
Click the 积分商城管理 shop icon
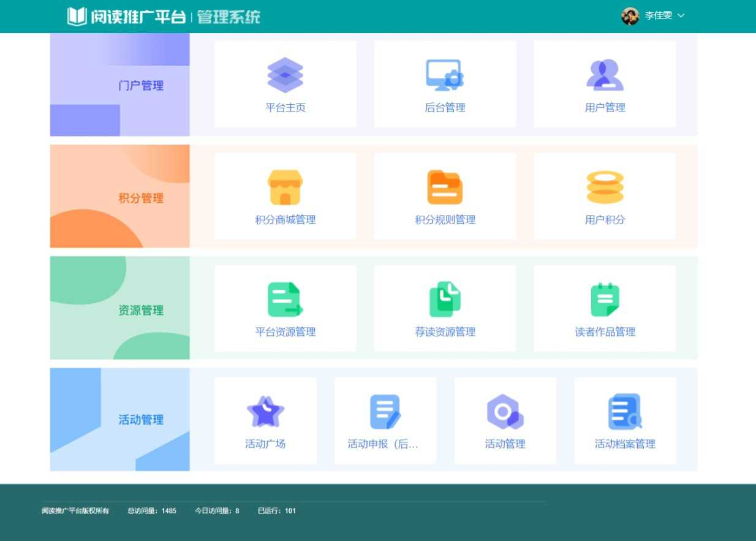coord(285,187)
